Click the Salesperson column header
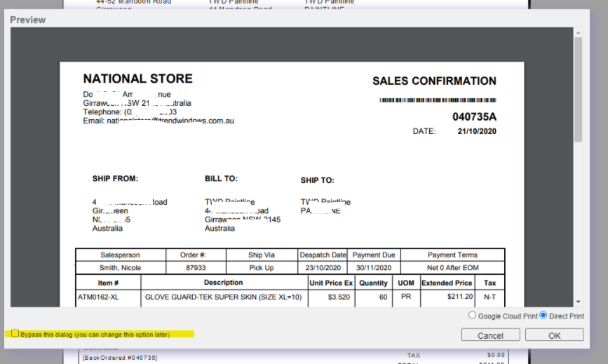Viewport: 608px width, 364px height. [x=120, y=255]
